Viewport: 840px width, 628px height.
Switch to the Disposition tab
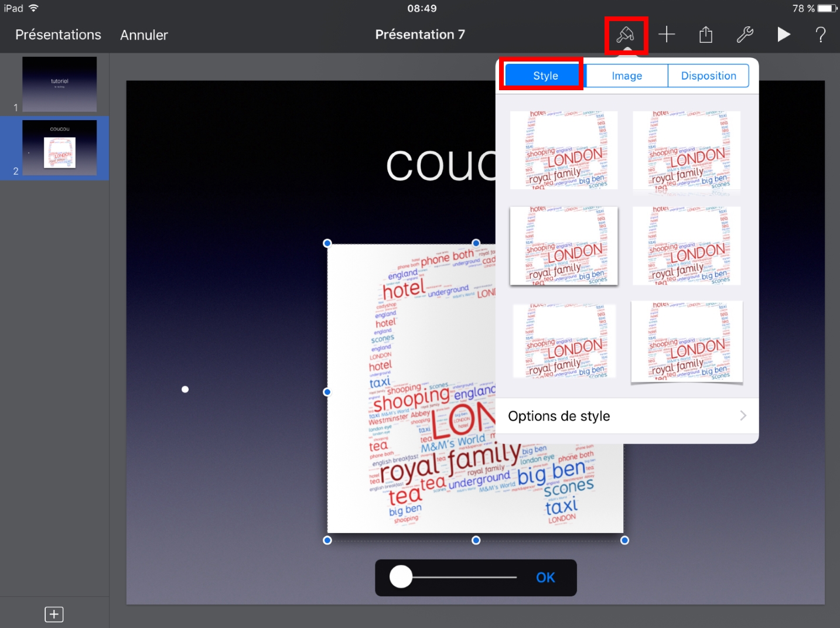pyautogui.click(x=708, y=76)
